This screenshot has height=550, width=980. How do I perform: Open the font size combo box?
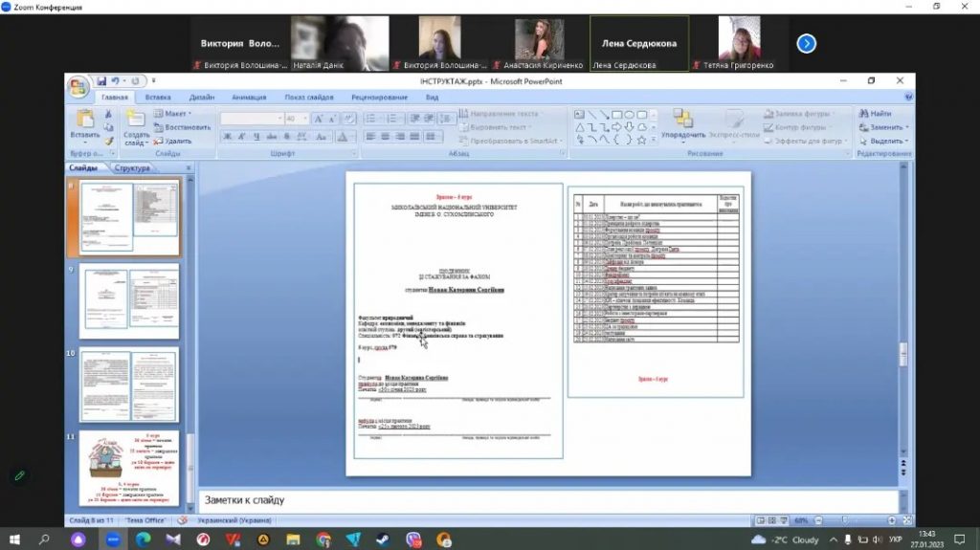(x=296, y=119)
